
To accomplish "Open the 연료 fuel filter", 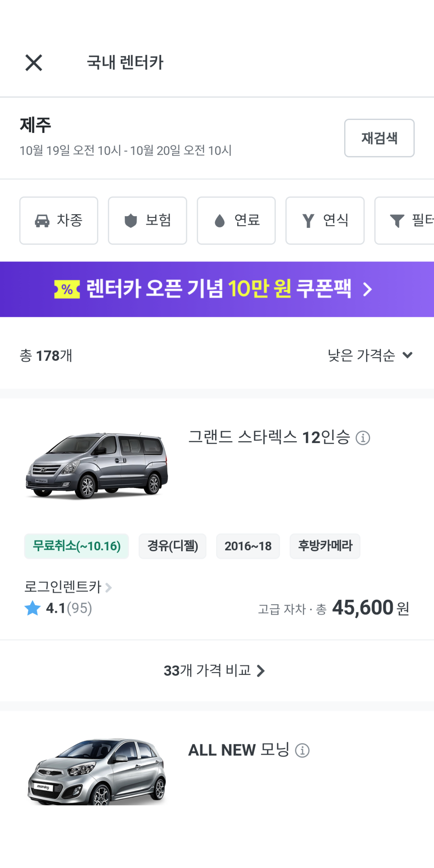I will pos(236,221).
